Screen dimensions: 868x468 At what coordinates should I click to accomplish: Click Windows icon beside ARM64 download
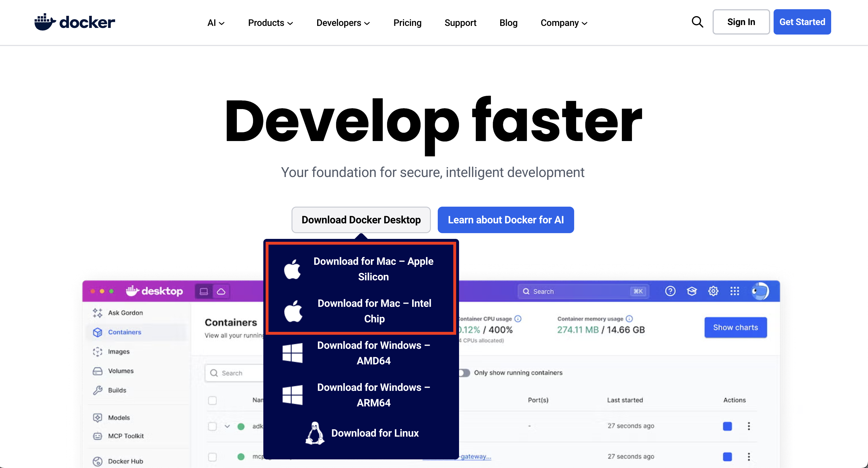coord(292,395)
